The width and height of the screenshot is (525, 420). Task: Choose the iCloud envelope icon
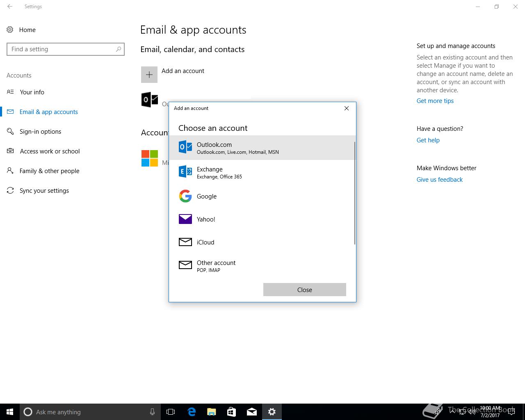click(185, 242)
